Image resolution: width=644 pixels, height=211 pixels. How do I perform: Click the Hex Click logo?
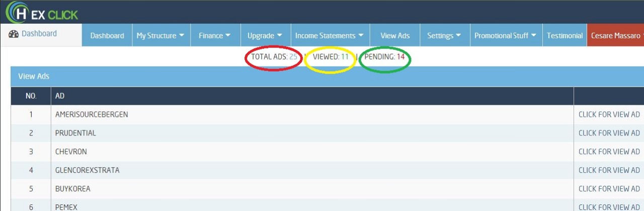click(x=42, y=13)
